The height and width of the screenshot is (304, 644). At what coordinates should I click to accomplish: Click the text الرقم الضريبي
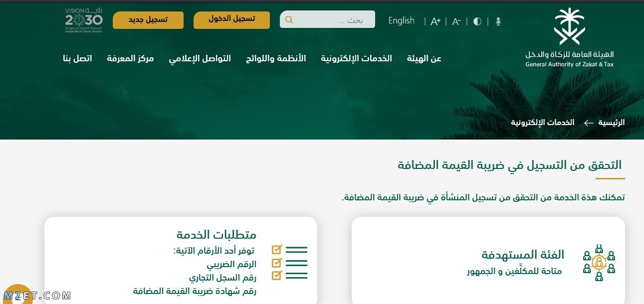(x=231, y=264)
